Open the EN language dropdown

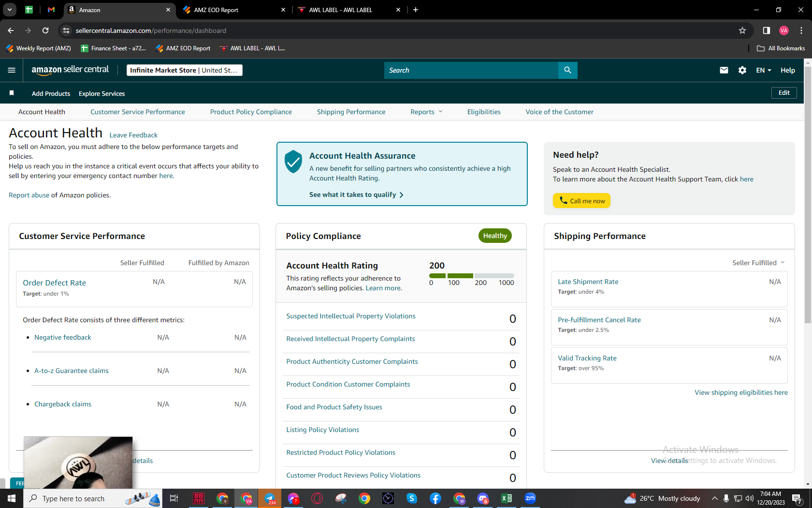point(764,70)
